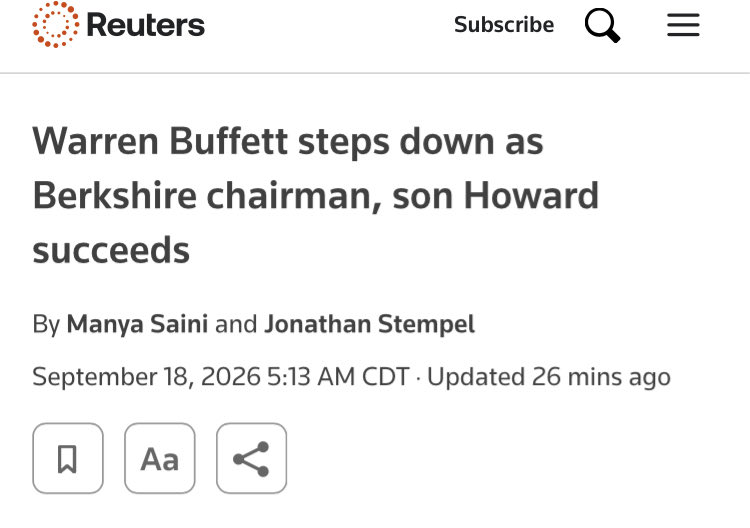The width and height of the screenshot is (750, 528).
Task: Open the Aa text size control
Action: [160, 458]
